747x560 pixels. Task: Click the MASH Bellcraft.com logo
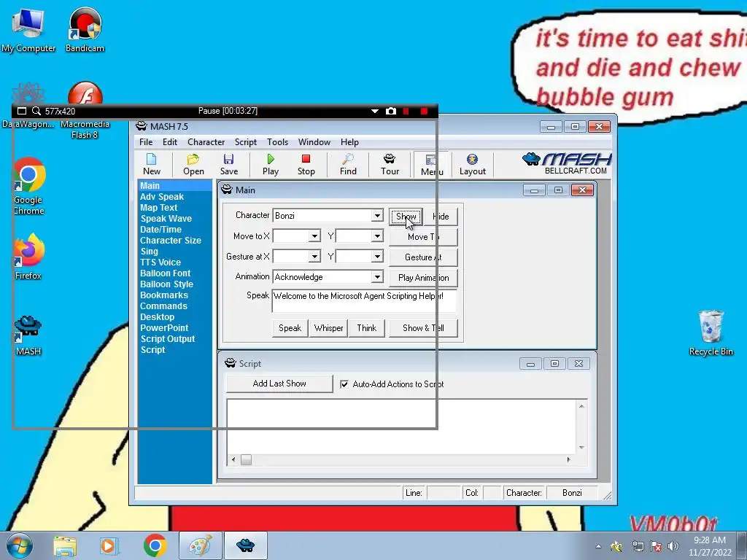pos(567,164)
